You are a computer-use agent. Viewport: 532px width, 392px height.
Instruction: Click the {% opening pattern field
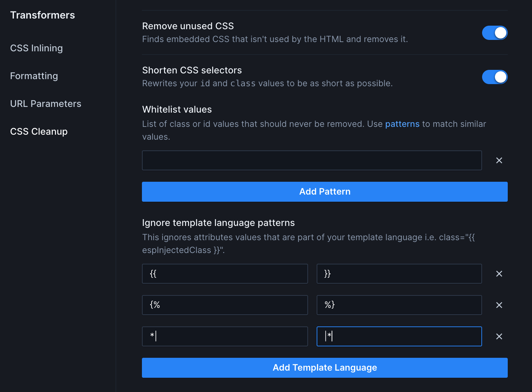[225, 305]
